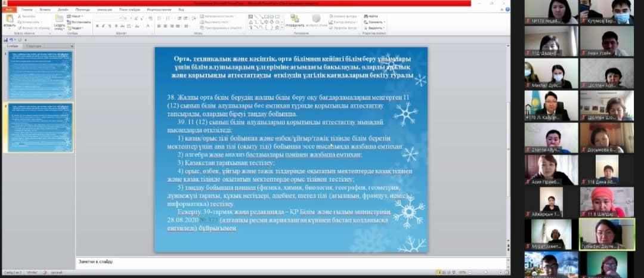The image size is (644, 278).
Task: Switch to the Structure (Структура) pane tab
Action: (x=34, y=46)
